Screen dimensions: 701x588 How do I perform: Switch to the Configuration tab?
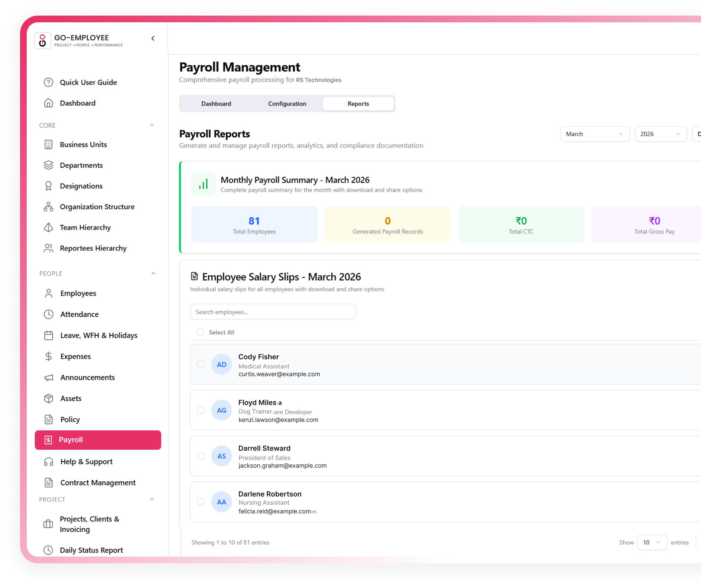287,104
